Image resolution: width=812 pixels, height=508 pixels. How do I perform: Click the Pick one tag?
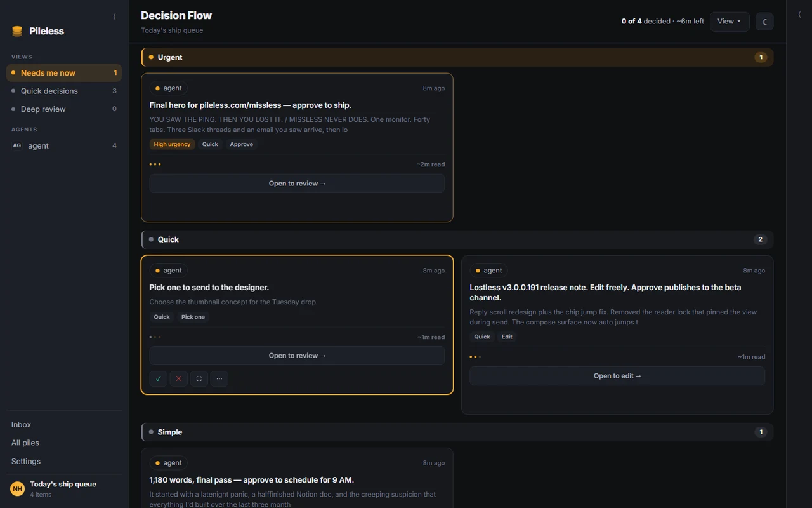coord(193,317)
